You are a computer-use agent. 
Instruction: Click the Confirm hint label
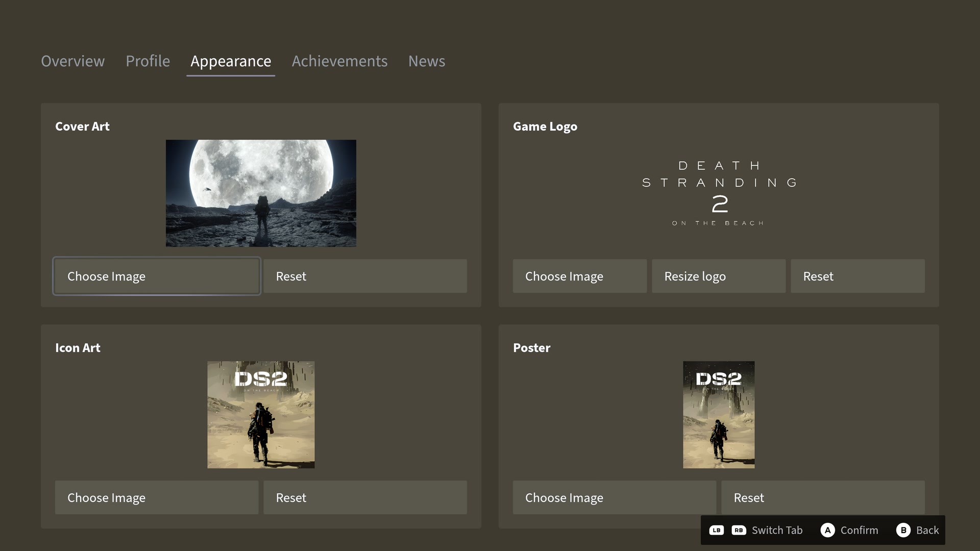click(859, 530)
